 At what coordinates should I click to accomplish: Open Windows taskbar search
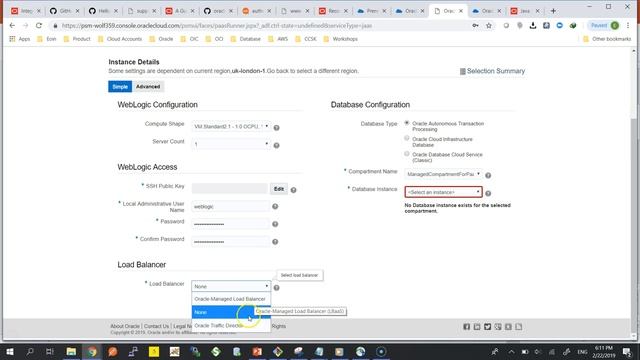point(30,351)
